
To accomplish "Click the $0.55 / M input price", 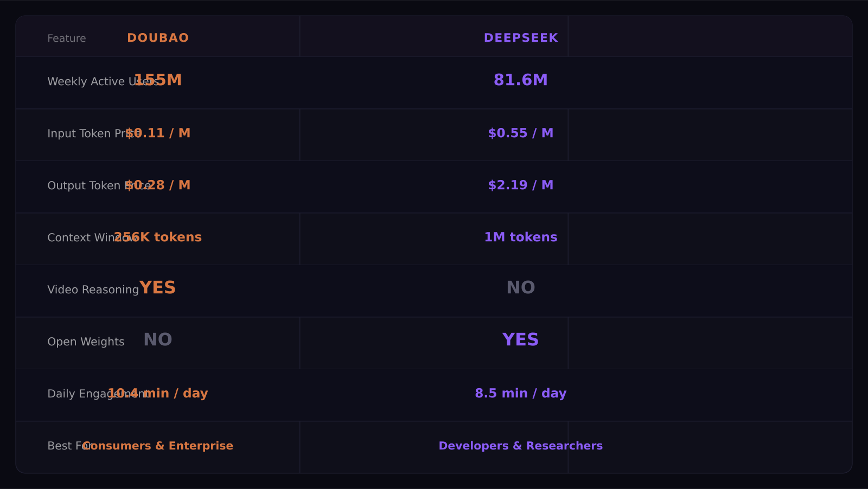I will click(x=521, y=133).
